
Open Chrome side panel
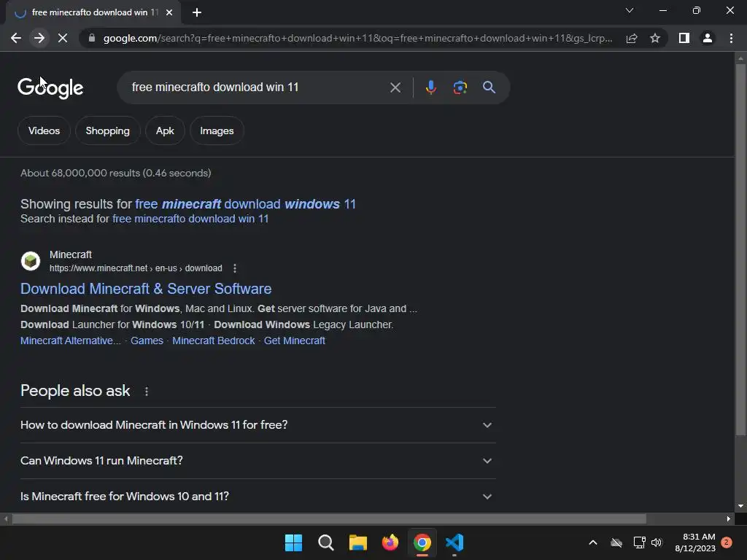(684, 38)
